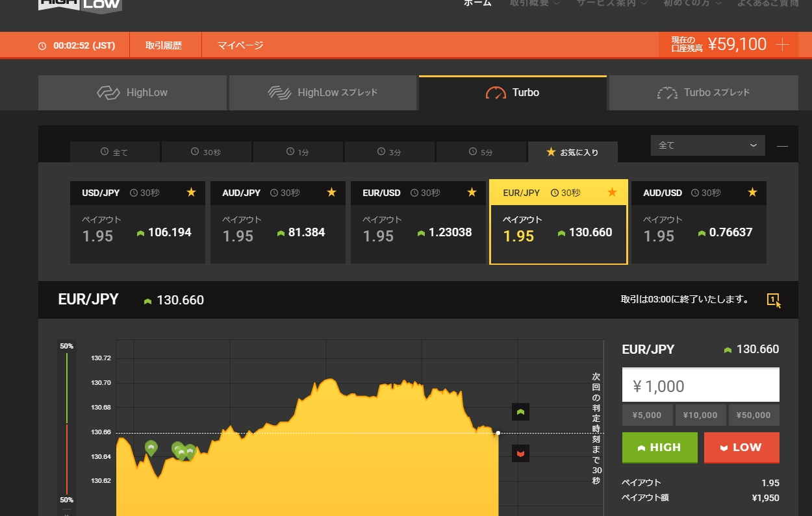Click the one-click trade icon in the EUR/JPY header
The height and width of the screenshot is (516, 812).
click(774, 300)
